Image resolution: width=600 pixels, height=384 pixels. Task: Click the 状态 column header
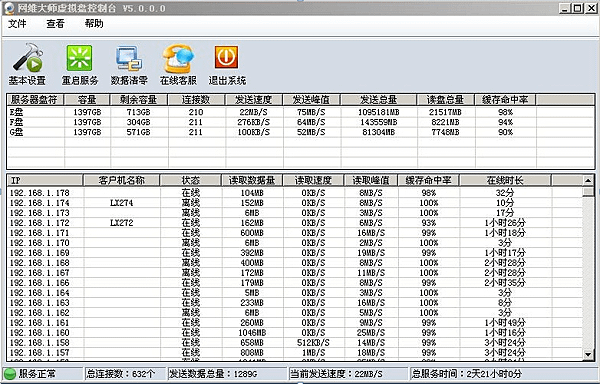(191, 180)
